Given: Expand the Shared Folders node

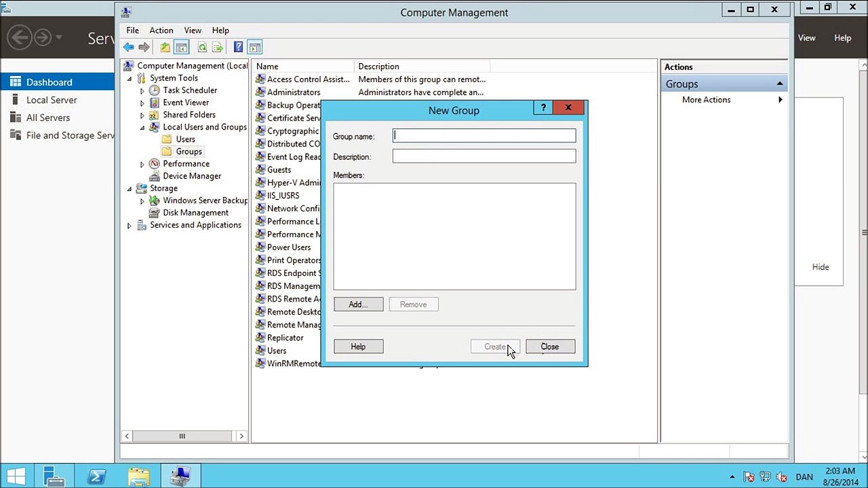Looking at the screenshot, I should pyautogui.click(x=142, y=115).
